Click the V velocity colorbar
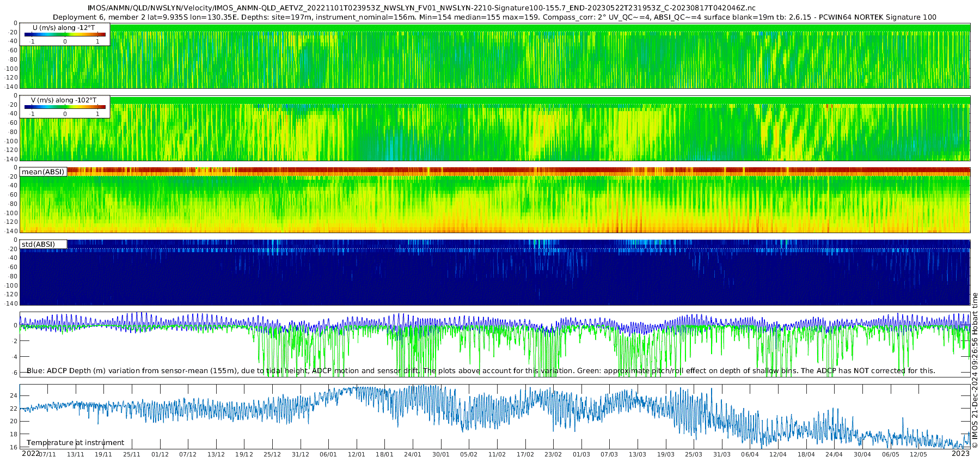This screenshot has height=463, width=980. 65,107
